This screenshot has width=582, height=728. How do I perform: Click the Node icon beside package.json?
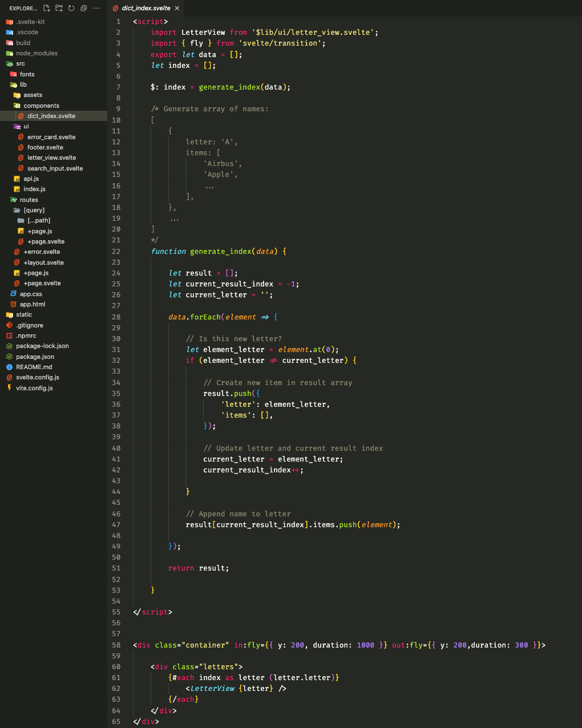(x=9, y=357)
